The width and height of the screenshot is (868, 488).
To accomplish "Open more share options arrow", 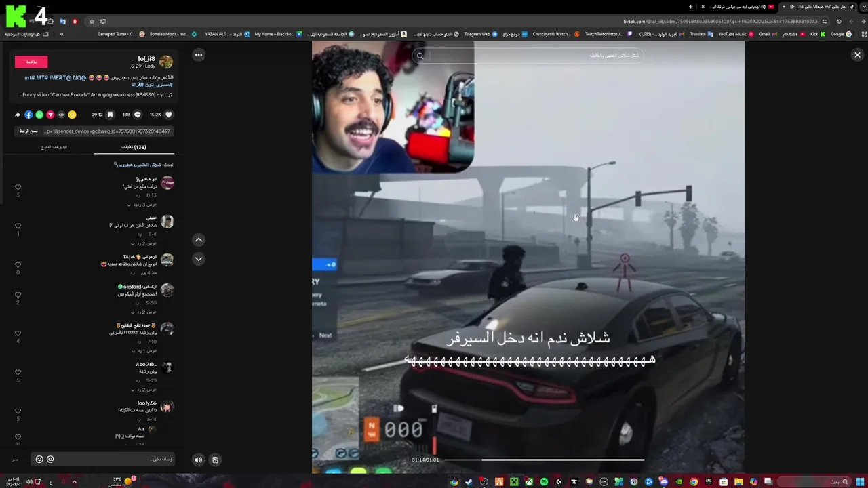I will tap(18, 115).
